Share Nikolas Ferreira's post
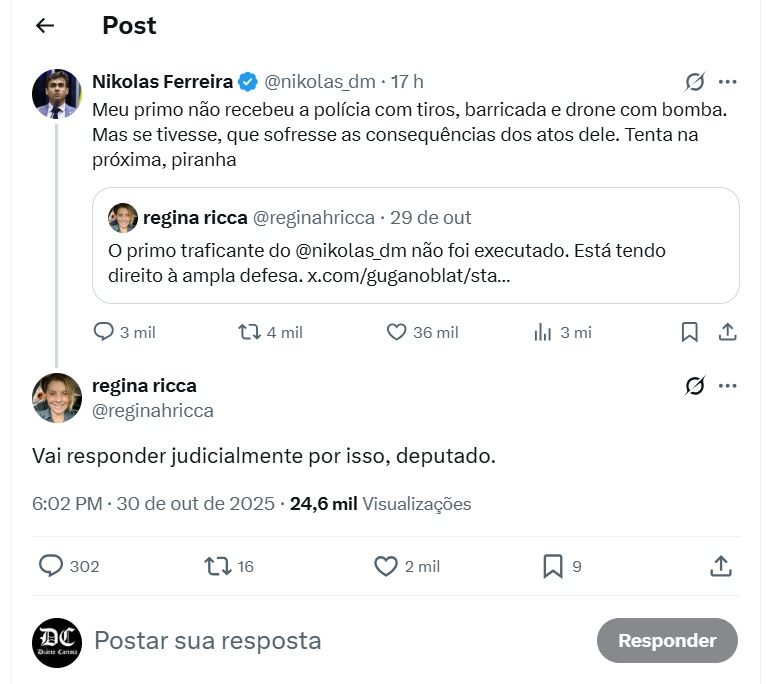The image size is (766, 684). point(727,332)
